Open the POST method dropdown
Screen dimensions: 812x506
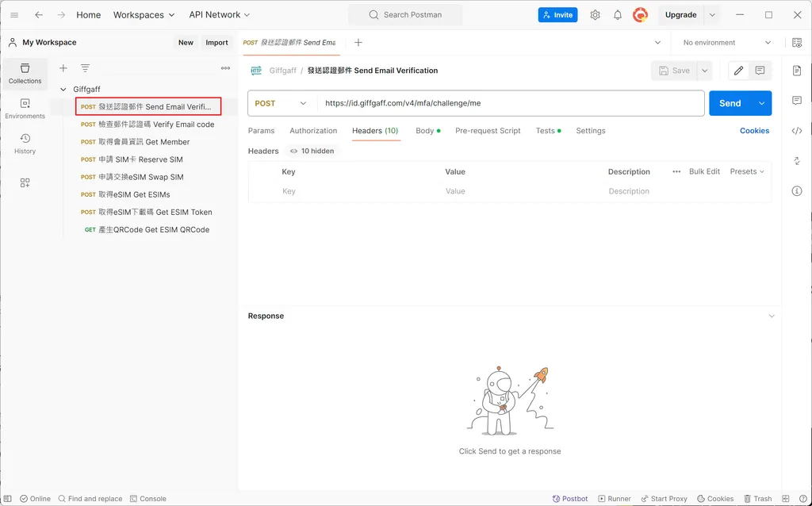(282, 103)
